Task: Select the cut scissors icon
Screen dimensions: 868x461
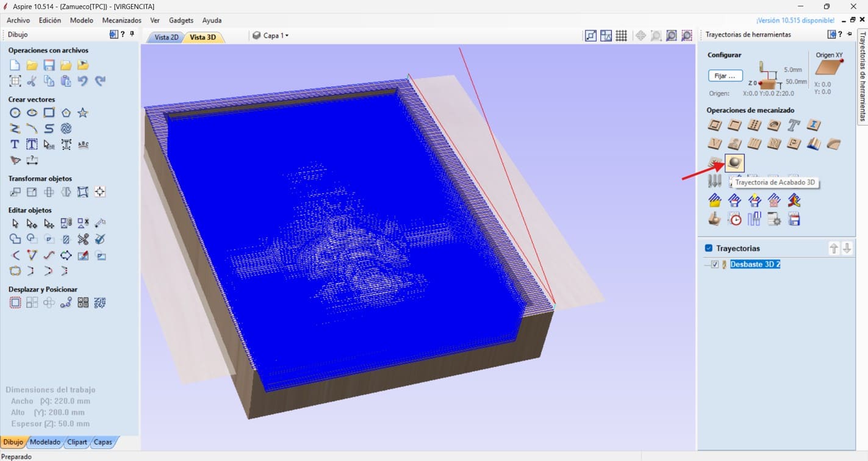Action: [x=32, y=80]
